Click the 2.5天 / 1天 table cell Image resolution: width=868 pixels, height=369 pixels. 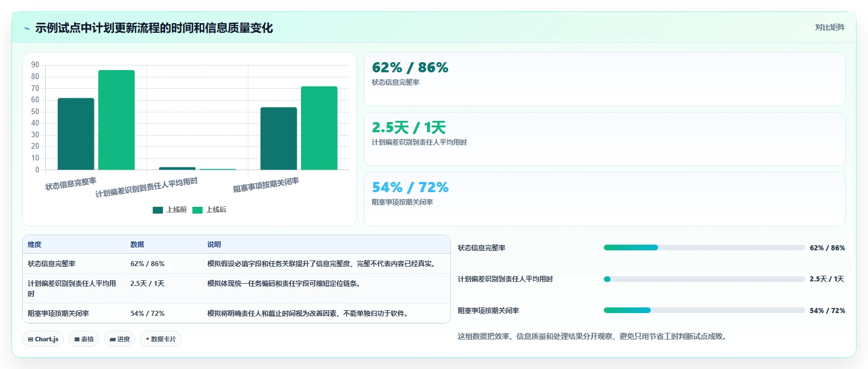tap(147, 284)
